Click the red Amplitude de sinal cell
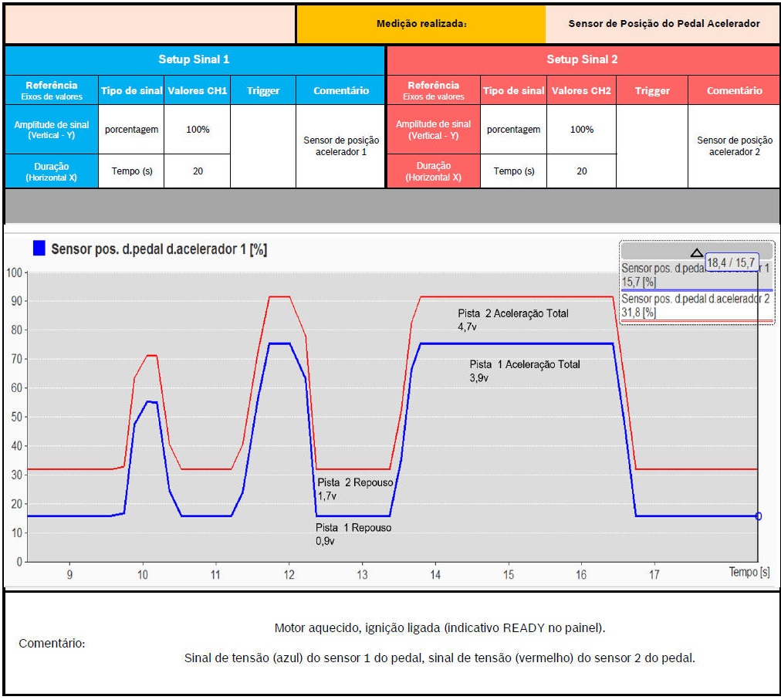The height and width of the screenshot is (700, 781). pos(433,130)
